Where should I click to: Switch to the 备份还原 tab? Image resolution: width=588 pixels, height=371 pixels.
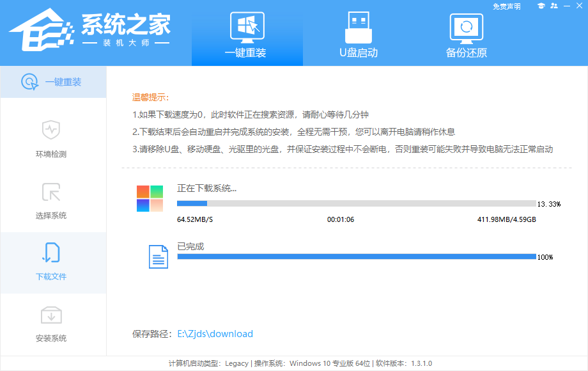(x=466, y=53)
